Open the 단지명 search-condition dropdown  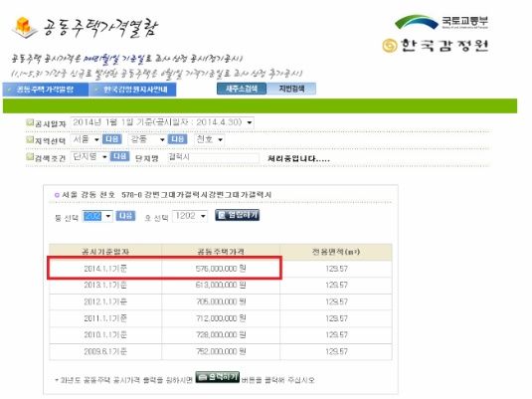tap(89, 156)
